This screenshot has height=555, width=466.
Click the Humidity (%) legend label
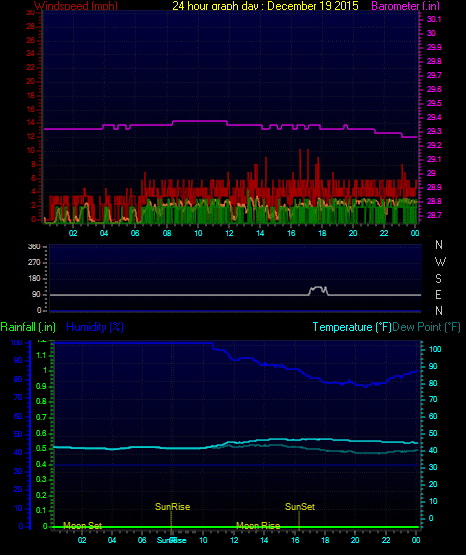(x=95, y=327)
